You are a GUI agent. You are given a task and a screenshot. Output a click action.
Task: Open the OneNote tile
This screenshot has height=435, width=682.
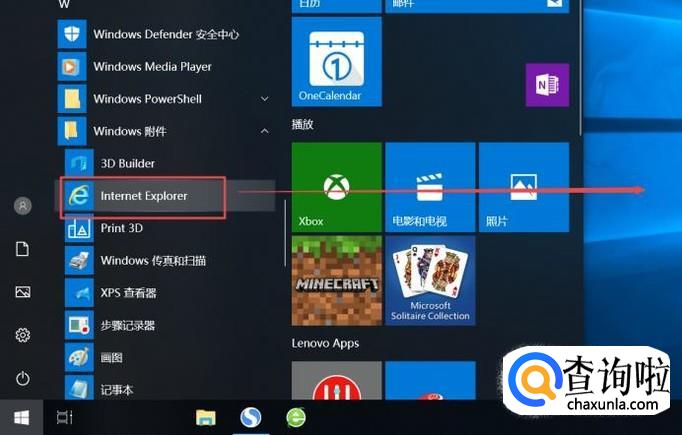547,85
